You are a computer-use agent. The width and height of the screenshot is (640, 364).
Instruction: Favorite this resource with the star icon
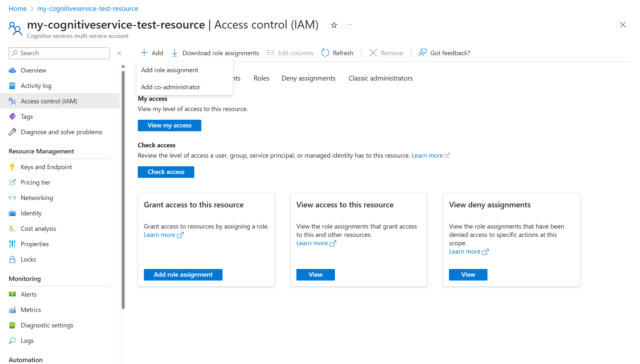click(334, 25)
